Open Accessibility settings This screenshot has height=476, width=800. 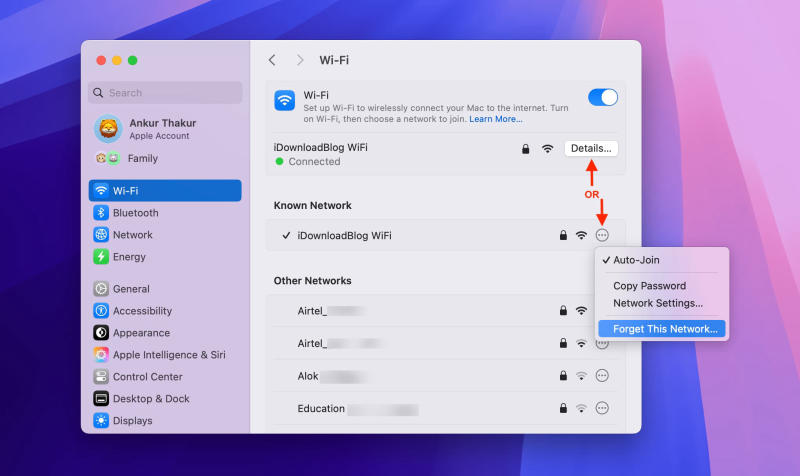coord(142,311)
